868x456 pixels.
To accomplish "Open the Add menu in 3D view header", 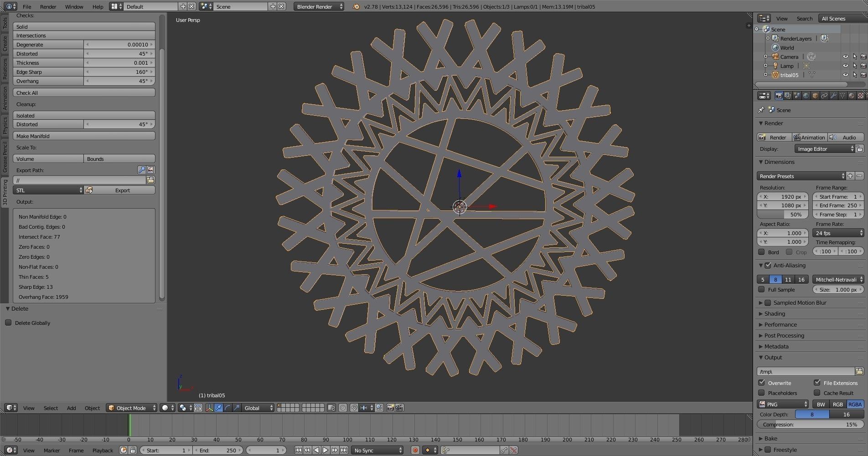I will coord(71,408).
